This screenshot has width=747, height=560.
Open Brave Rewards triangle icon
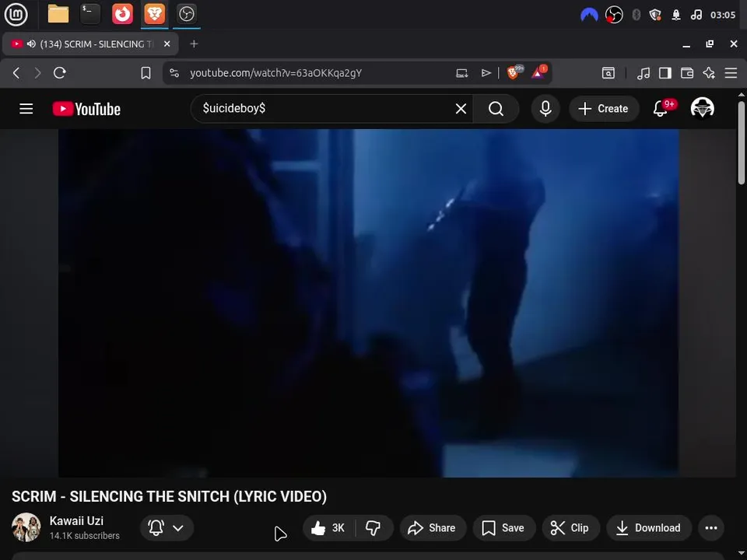tap(539, 72)
